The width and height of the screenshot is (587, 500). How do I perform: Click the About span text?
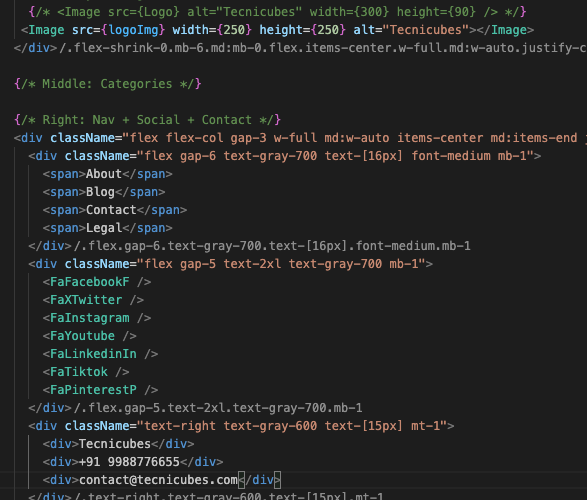coord(104,174)
